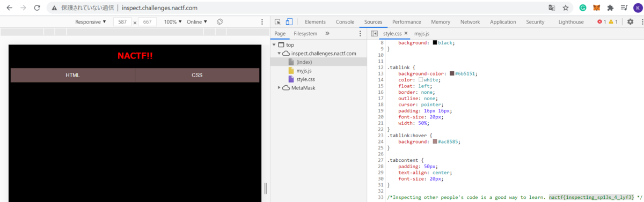
Task: Switch to the myjs.js editor tab
Action: (422, 34)
